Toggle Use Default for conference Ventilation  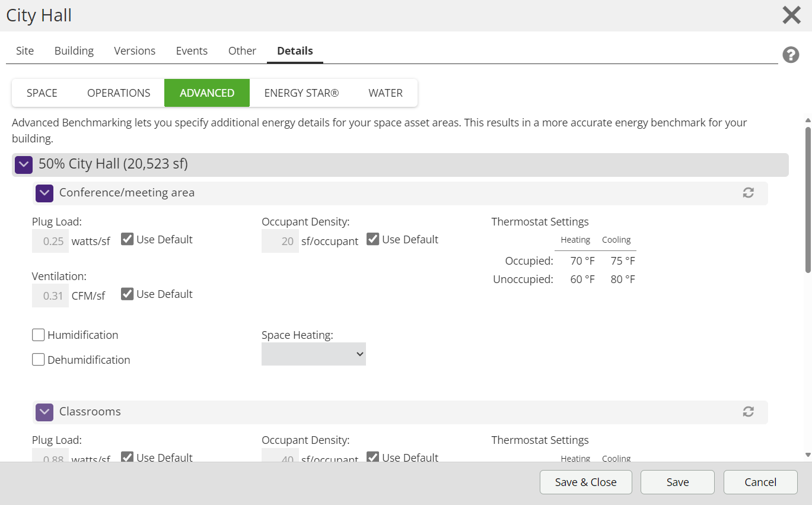127,294
